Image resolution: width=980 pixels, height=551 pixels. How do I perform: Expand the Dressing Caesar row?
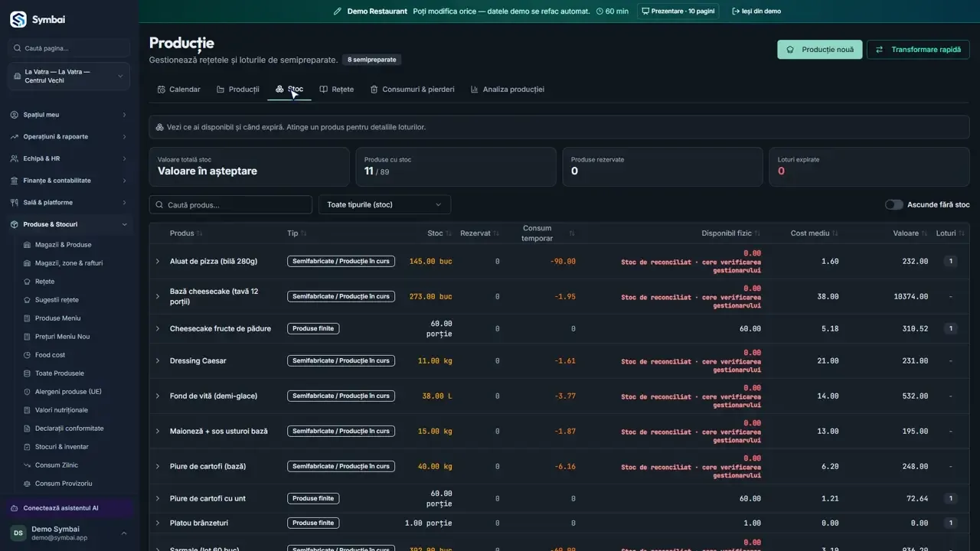point(158,361)
